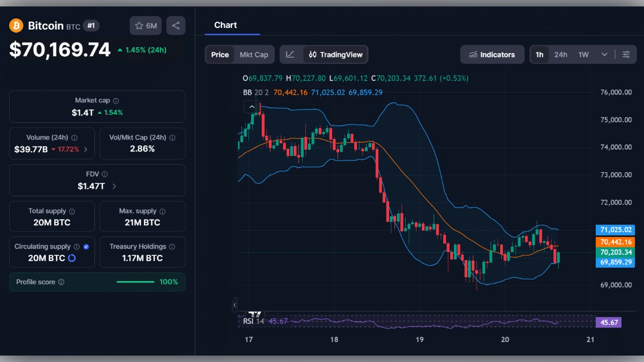Click the Volume (24h) info icon

74,137
